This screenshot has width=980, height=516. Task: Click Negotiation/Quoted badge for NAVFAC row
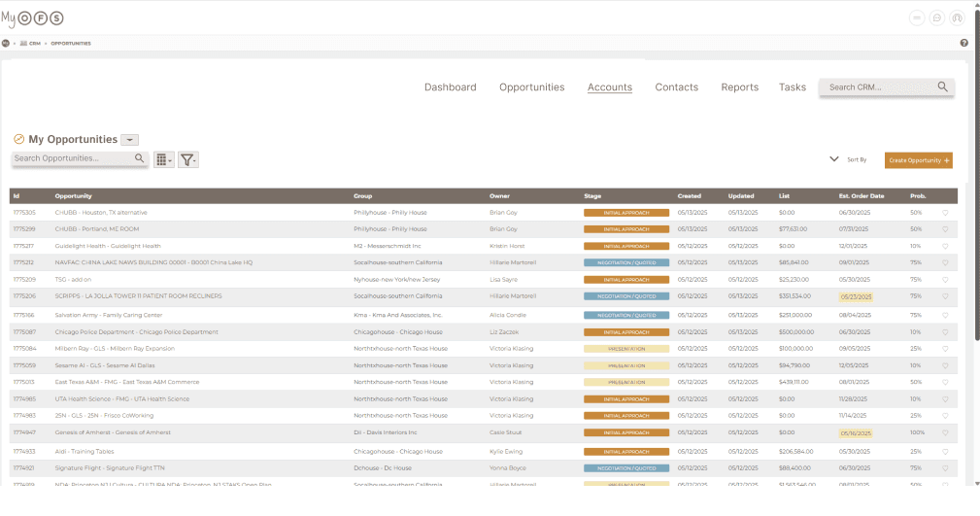click(626, 262)
